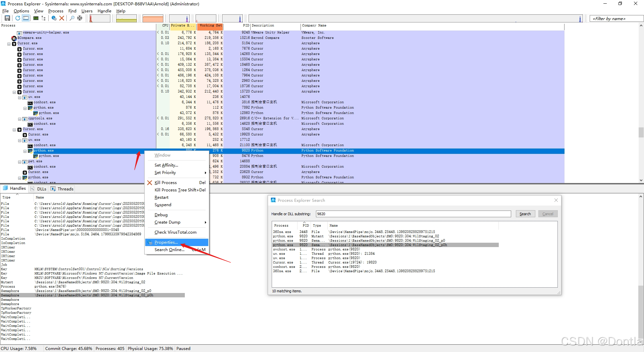Open the Find menu
This screenshot has height=352, width=644.
(72, 11)
